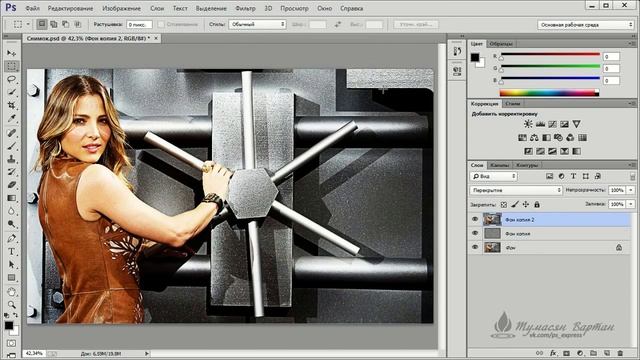640x360 pixels.
Task: Open the workspace dropdown "Основная рабочая среда"
Action: click(586, 25)
